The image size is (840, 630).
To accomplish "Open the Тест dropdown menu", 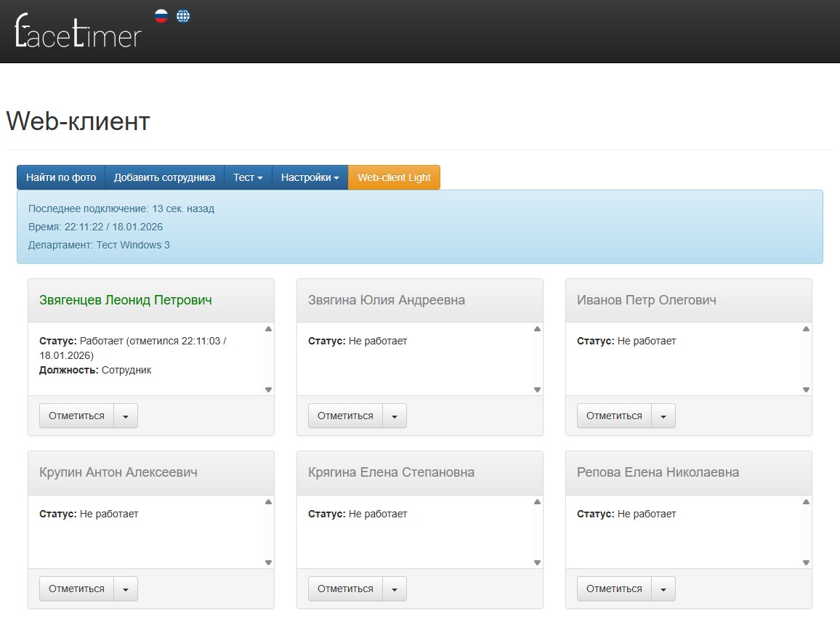I will click(248, 177).
